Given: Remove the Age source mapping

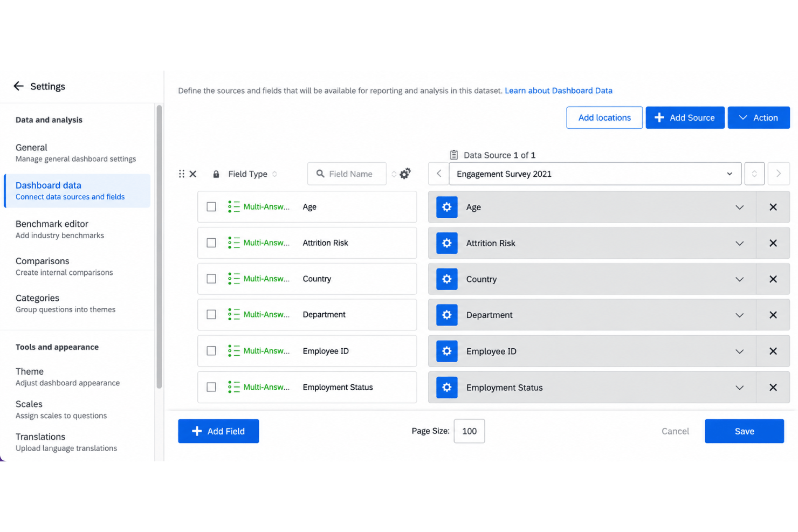Looking at the screenshot, I should coord(773,207).
